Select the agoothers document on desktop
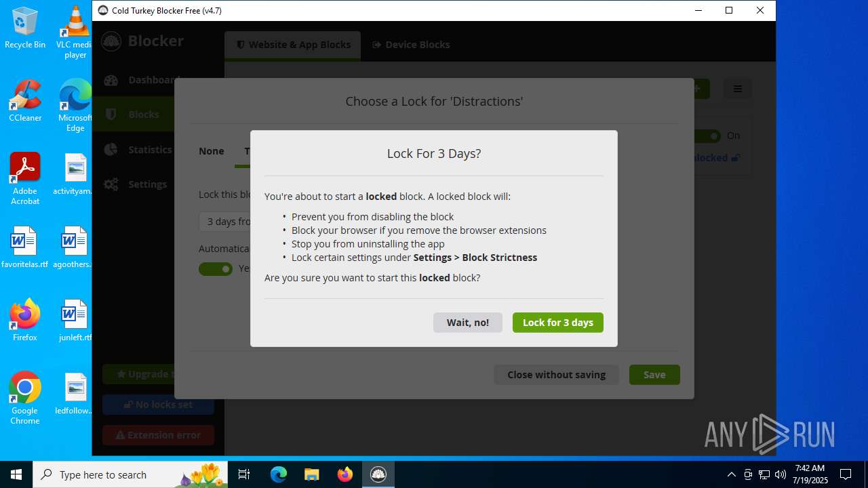This screenshot has height=488, width=868. [x=74, y=247]
